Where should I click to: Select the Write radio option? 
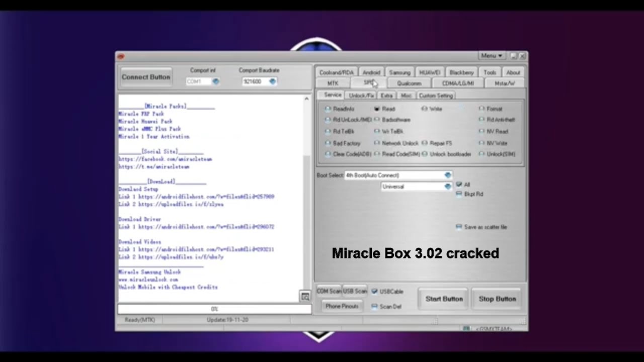432,109
